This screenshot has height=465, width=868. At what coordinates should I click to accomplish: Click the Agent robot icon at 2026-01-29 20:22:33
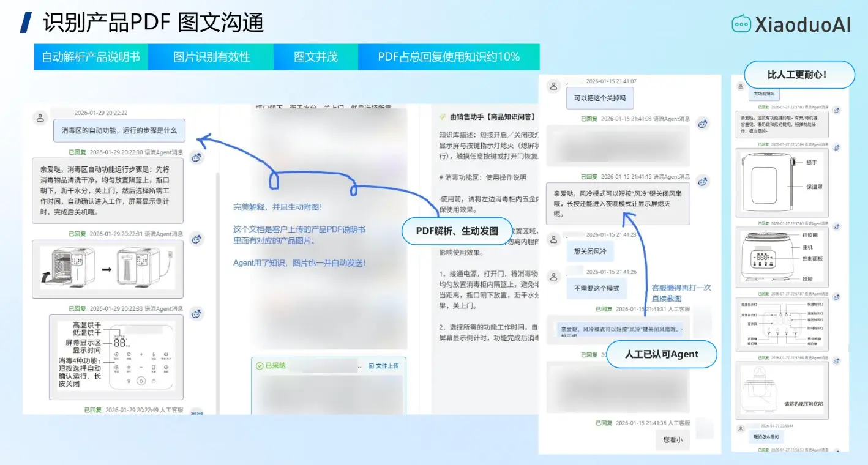tap(196, 314)
